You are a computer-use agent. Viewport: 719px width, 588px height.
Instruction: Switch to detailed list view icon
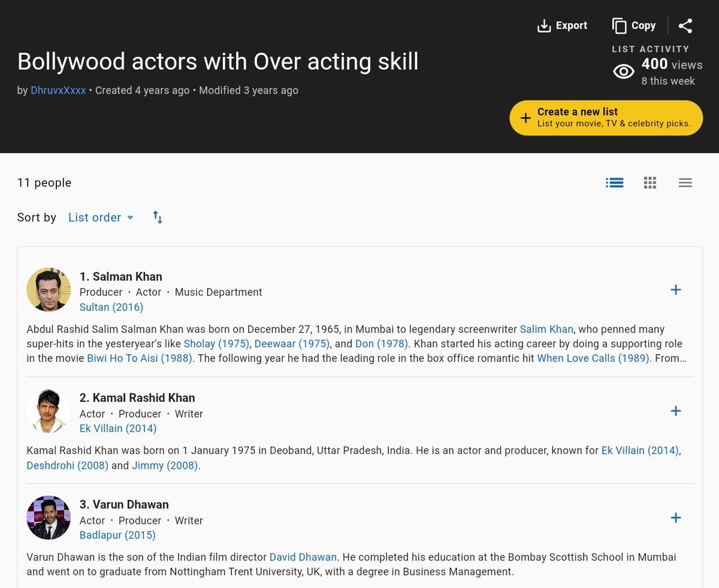(x=615, y=183)
